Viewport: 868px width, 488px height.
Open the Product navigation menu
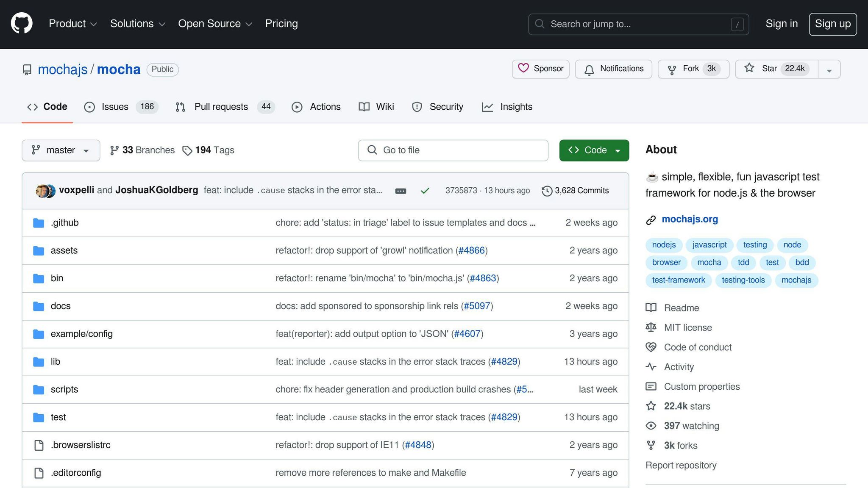(72, 24)
